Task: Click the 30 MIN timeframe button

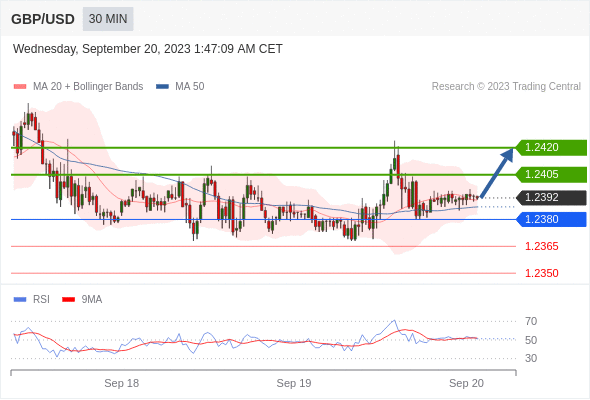Action: click(x=108, y=19)
